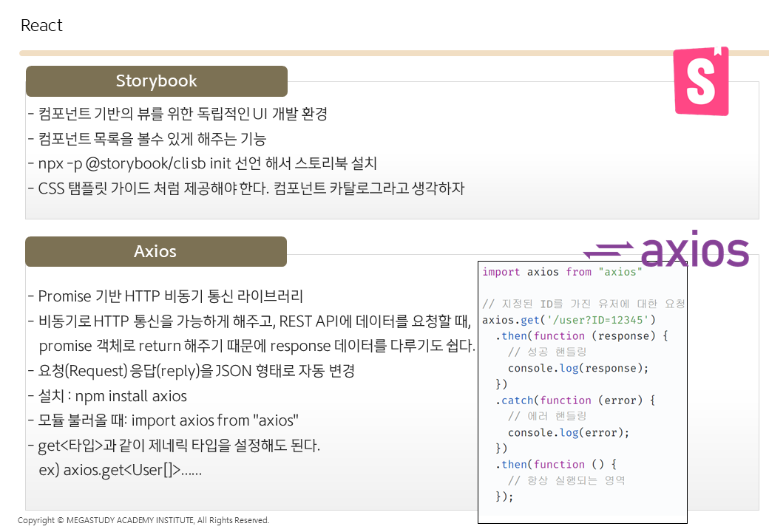Viewport: 769px width, 532px height.
Task: Click '설치 : npm install axios' line
Action: coord(107,396)
